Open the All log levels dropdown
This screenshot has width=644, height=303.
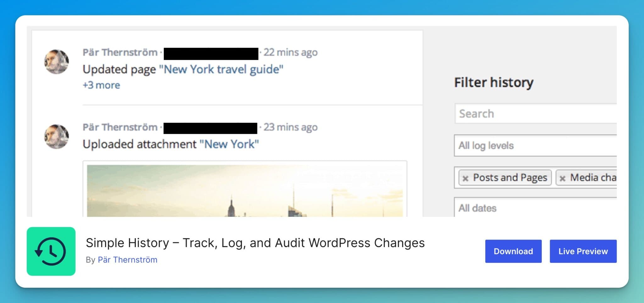(535, 146)
